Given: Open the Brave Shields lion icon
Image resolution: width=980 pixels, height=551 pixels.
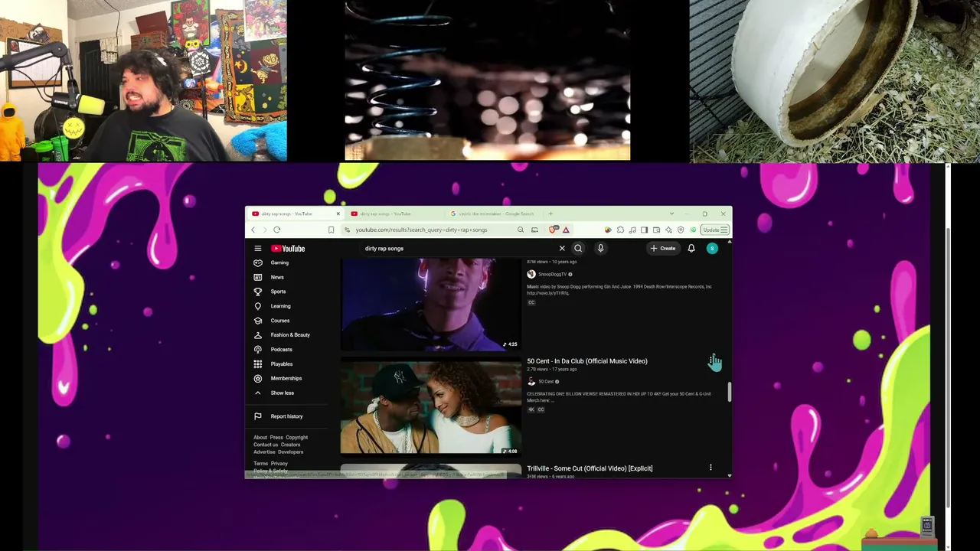Looking at the screenshot, I should click(x=554, y=230).
